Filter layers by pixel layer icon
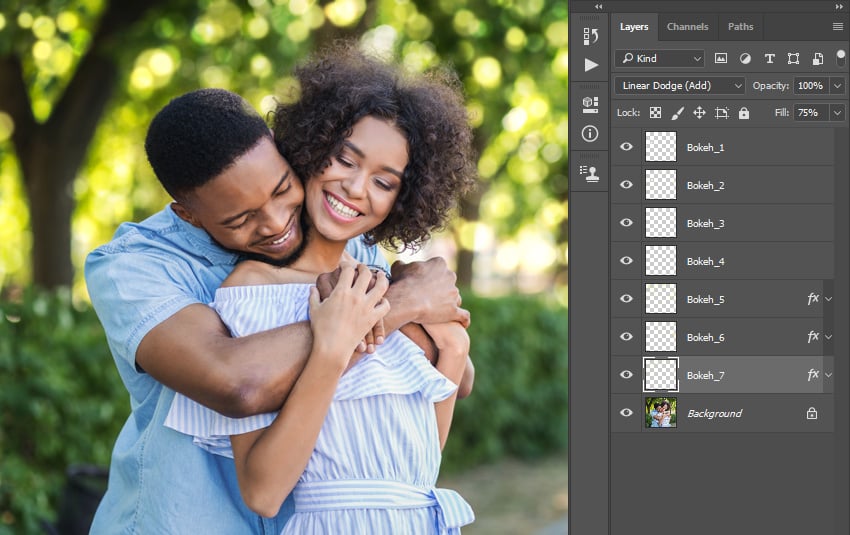The height and width of the screenshot is (535, 850). click(x=721, y=59)
